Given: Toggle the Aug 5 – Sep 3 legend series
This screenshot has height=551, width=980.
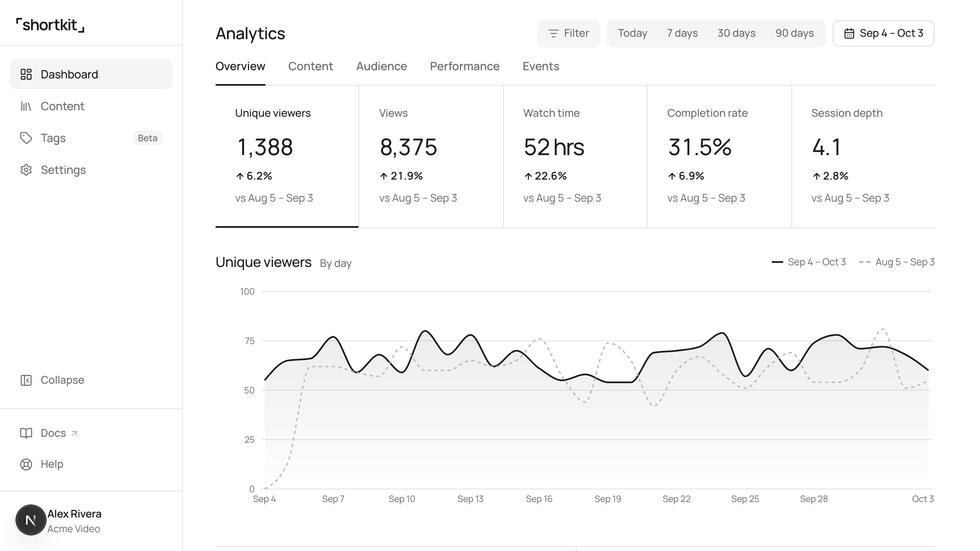Looking at the screenshot, I should click(x=897, y=262).
